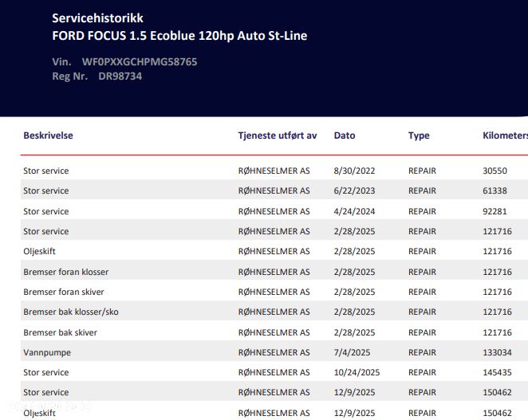Viewport: 528px width, 420px height.
Task: Click the Type column header
Action: coord(419,135)
